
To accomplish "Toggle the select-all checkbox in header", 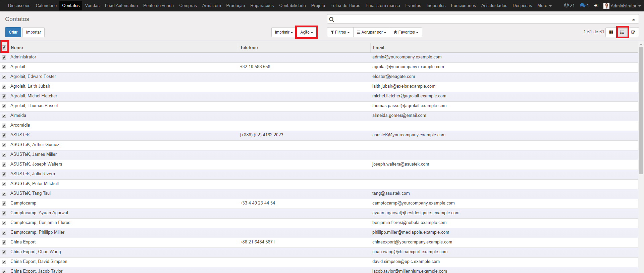I will point(4,47).
